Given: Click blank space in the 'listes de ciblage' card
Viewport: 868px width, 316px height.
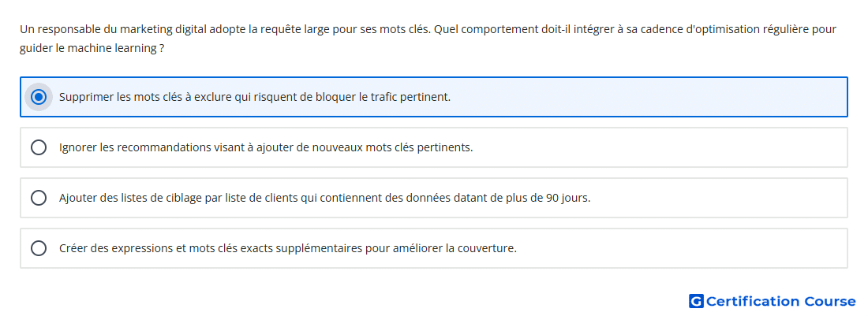Looking at the screenshot, I should (720, 198).
